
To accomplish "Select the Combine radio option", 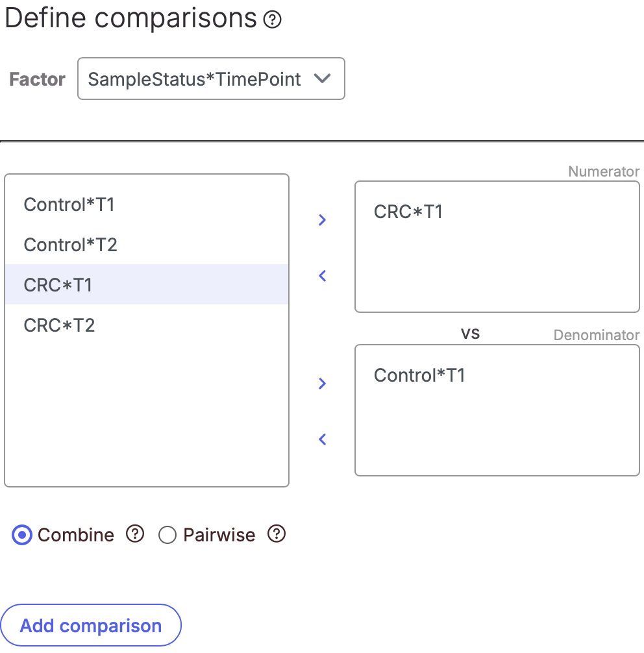I will [22, 535].
